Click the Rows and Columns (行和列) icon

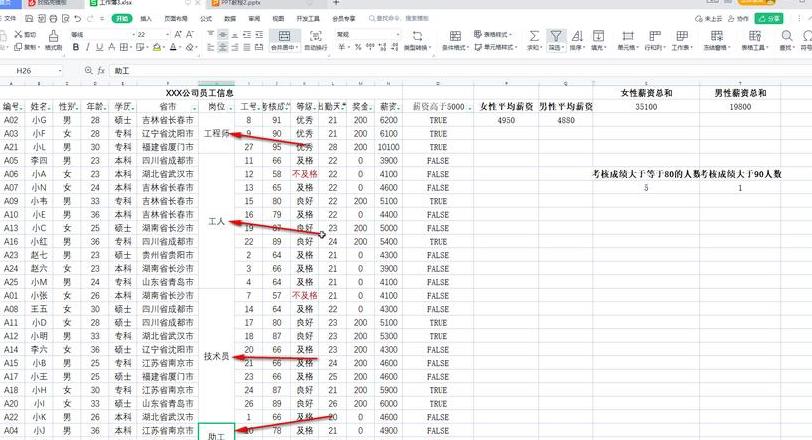[655, 36]
